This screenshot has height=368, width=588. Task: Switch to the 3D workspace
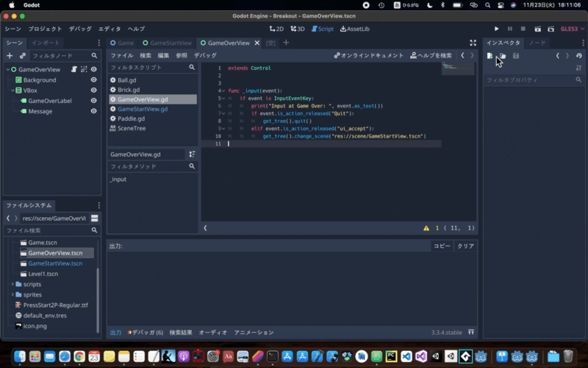point(298,29)
